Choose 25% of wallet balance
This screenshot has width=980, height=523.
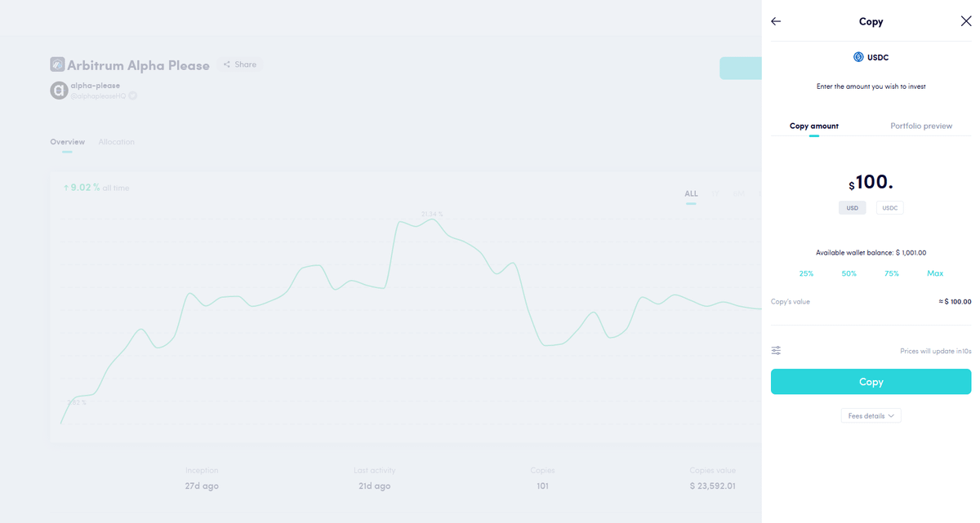coord(806,273)
